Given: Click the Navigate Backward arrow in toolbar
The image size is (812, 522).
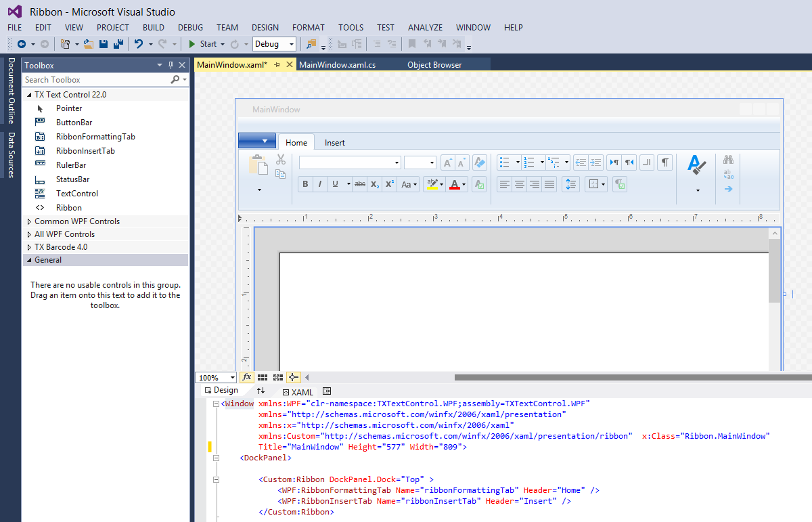Looking at the screenshot, I should pyautogui.click(x=22, y=44).
